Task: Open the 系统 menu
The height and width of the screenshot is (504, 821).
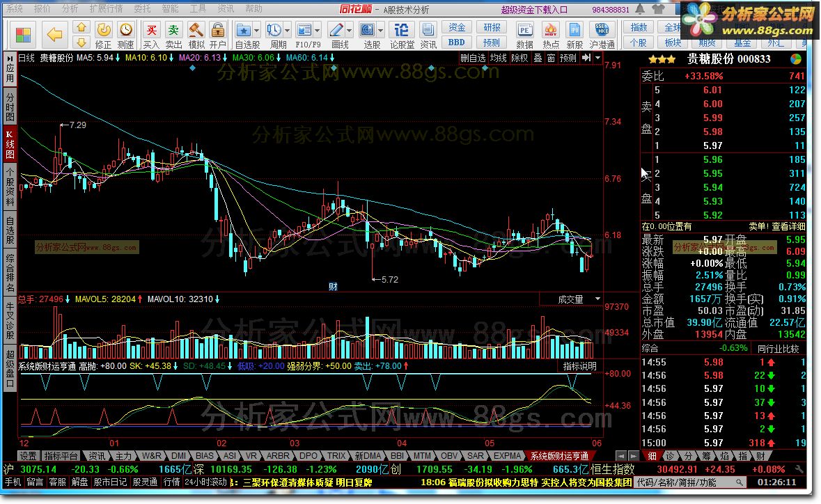Action: 14,9
